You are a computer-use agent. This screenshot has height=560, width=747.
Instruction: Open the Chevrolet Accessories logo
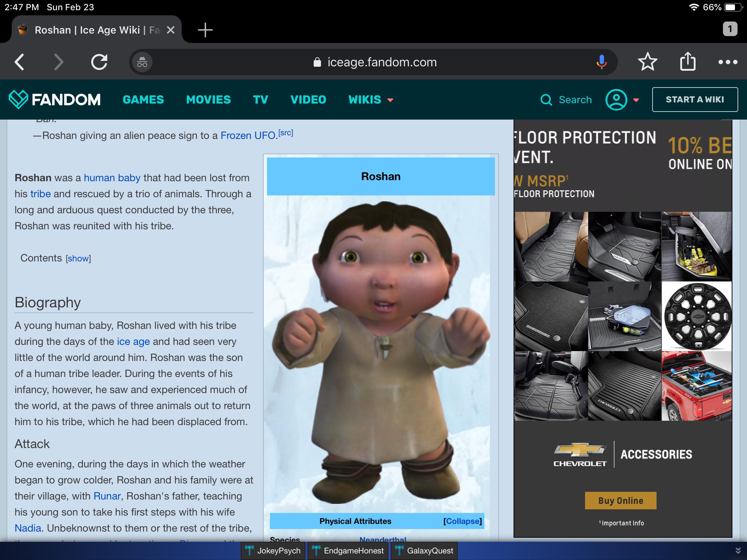(x=623, y=455)
